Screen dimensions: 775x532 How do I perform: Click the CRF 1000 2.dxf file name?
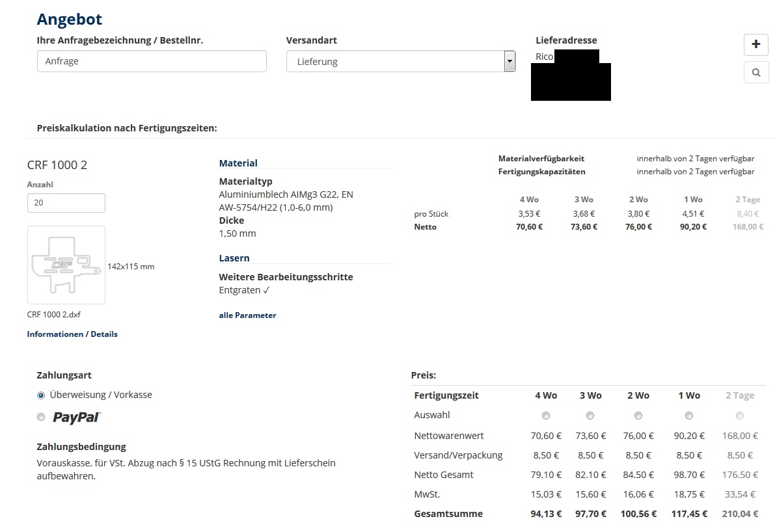[x=54, y=315]
